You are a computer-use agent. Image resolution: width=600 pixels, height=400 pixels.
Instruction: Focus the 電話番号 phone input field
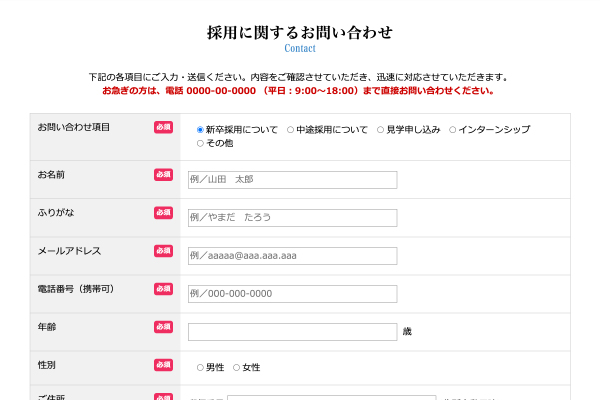tap(292, 294)
